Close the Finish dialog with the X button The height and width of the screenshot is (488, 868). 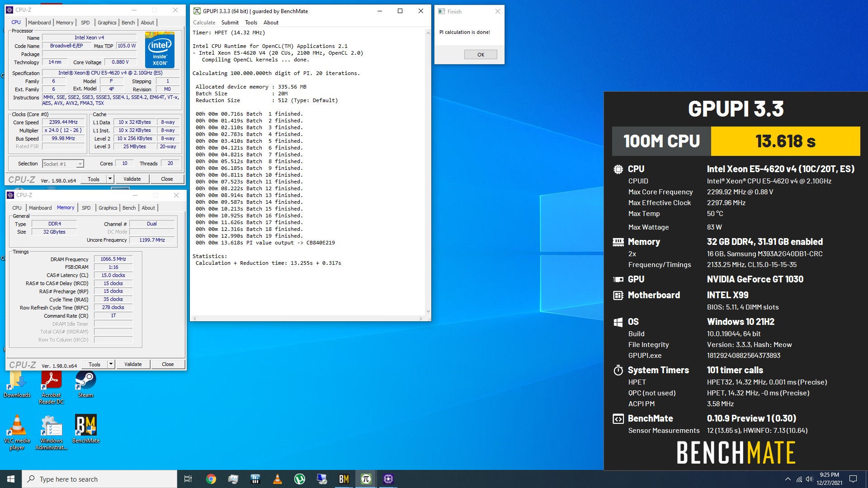[497, 12]
